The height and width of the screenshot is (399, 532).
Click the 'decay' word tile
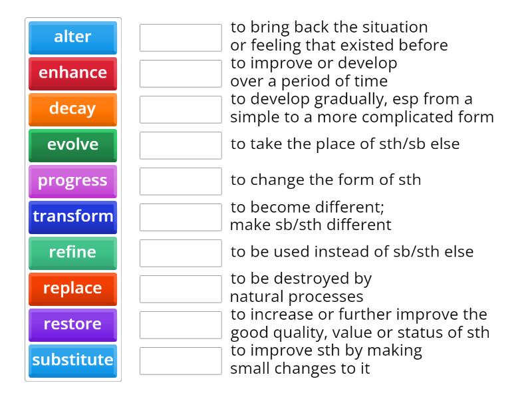click(73, 109)
